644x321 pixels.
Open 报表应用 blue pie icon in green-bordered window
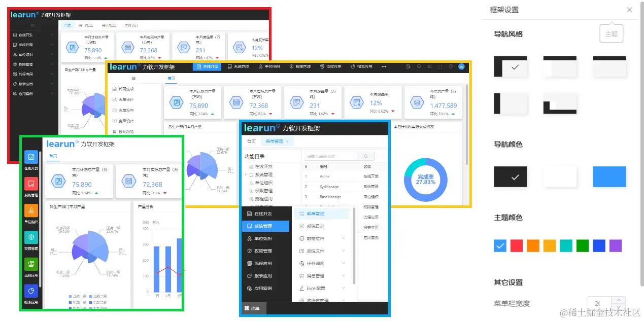[31, 291]
